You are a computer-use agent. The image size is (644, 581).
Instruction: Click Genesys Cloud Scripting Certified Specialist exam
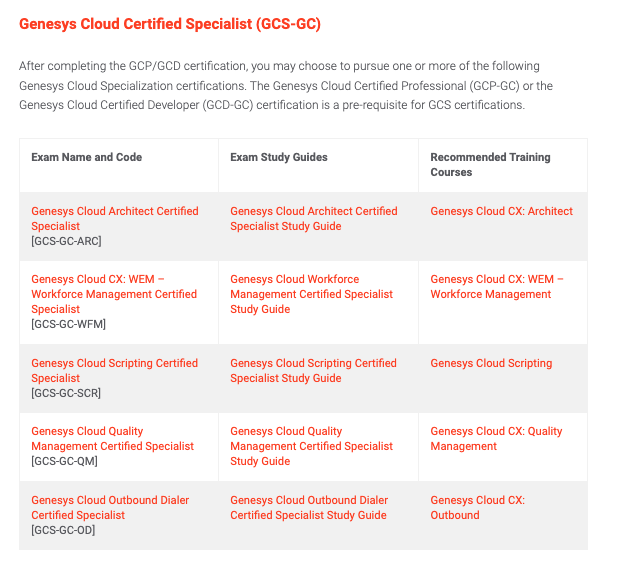click(114, 370)
